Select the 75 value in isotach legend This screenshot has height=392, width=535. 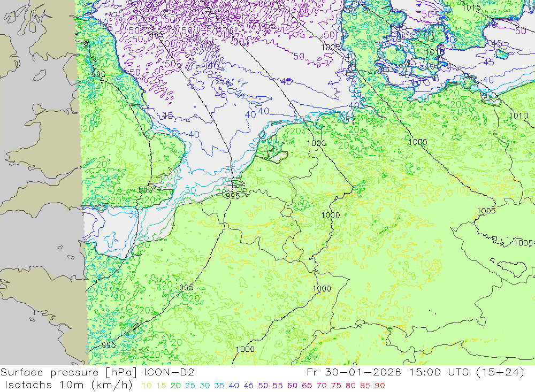point(336,386)
